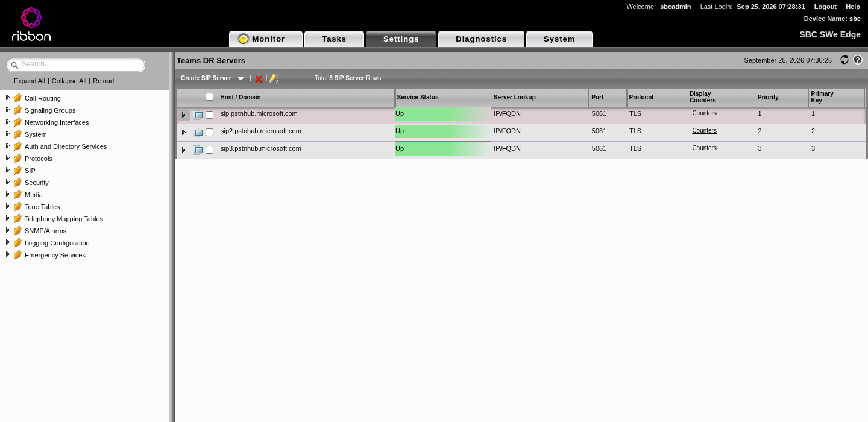
Task: Click the search magnifier icon
Action: [14, 65]
